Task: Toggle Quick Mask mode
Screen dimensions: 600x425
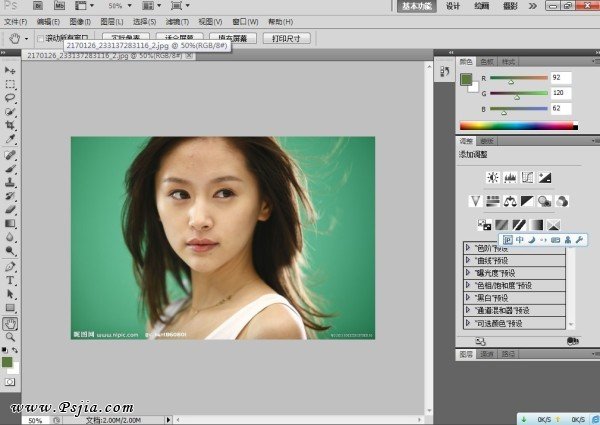Action: click(10, 382)
